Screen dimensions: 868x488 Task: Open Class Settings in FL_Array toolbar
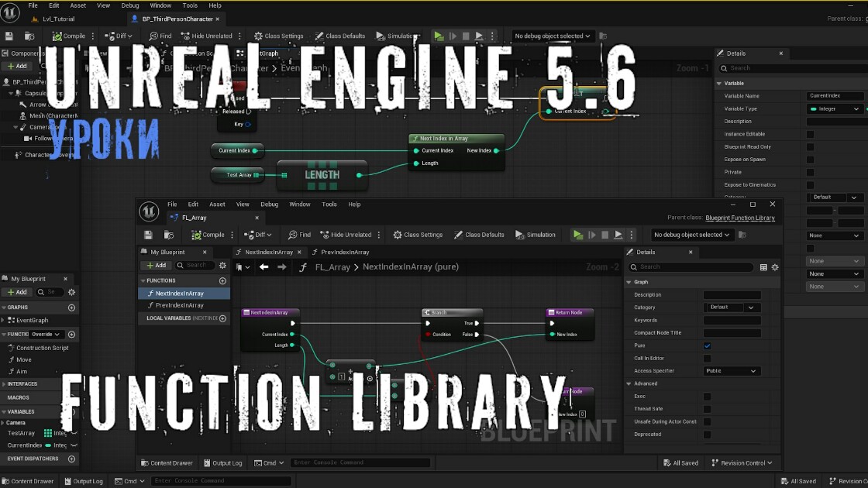click(x=418, y=235)
